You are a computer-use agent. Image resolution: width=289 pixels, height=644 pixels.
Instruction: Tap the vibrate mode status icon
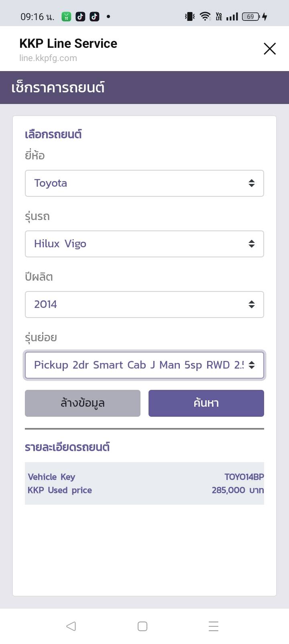[189, 16]
